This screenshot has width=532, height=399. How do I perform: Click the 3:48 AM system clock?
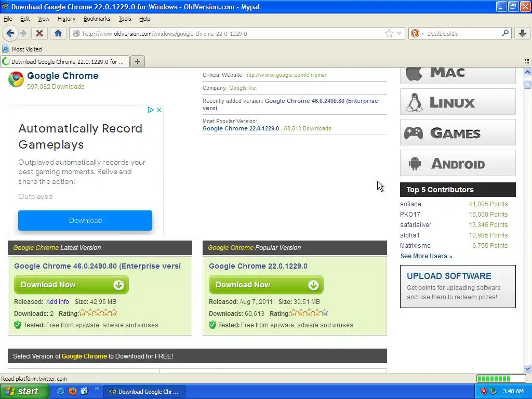tap(513, 392)
